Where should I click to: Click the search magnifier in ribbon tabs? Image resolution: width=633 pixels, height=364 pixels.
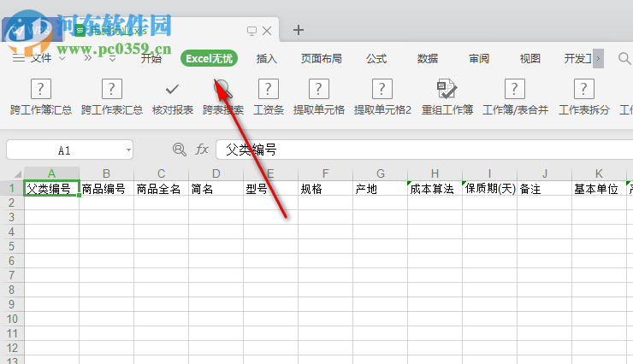(x=624, y=58)
